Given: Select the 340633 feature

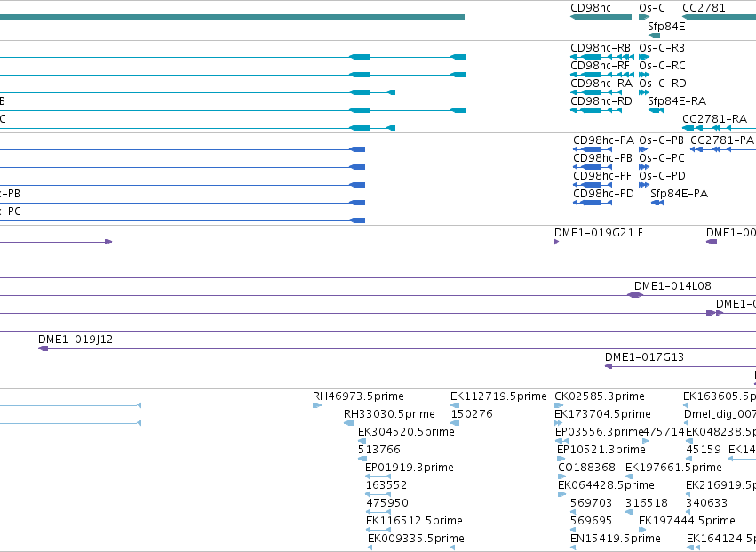Looking at the screenshot, I should [688, 512].
